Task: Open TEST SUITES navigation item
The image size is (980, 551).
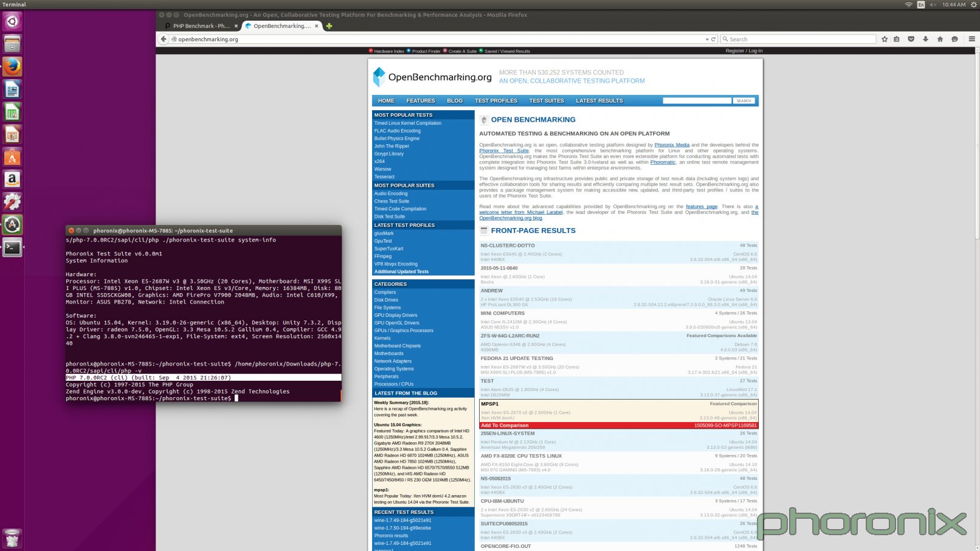Action: click(x=547, y=101)
